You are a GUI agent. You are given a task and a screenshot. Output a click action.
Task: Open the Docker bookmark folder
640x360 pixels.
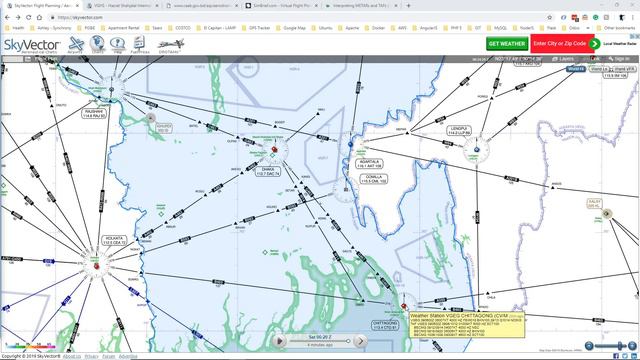click(x=375, y=28)
